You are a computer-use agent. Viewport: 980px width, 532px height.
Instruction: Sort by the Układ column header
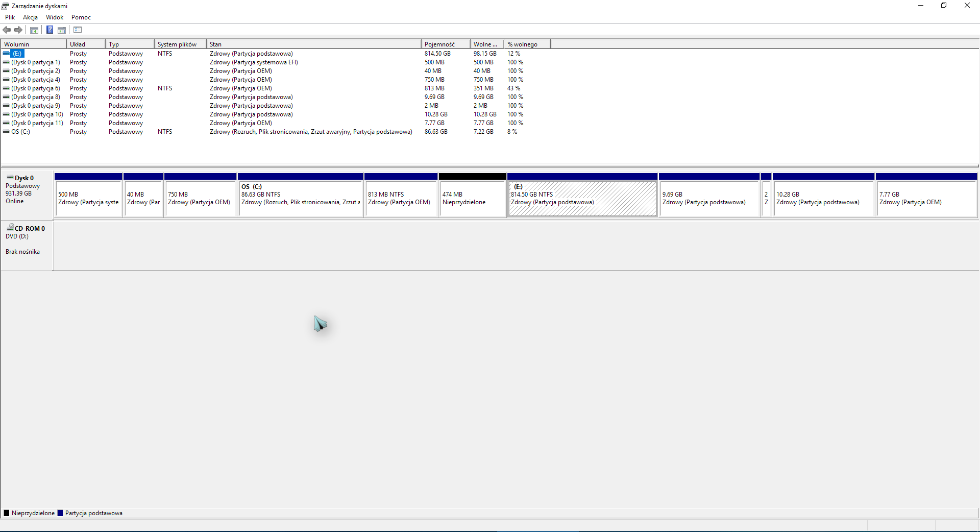[86, 44]
